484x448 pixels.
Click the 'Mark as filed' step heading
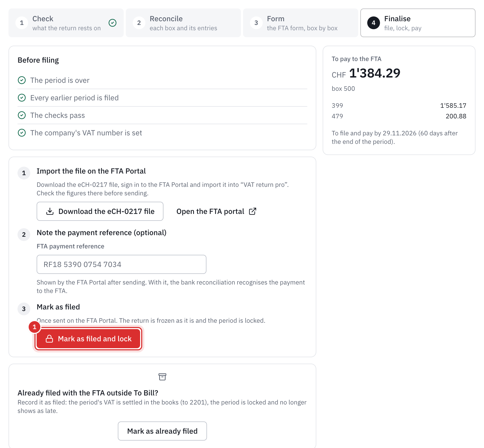[58, 307]
